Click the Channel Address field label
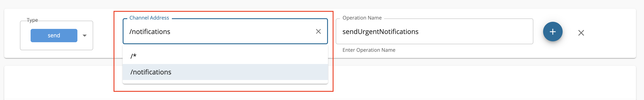Screen dimensions: 644x100 click(x=149, y=18)
